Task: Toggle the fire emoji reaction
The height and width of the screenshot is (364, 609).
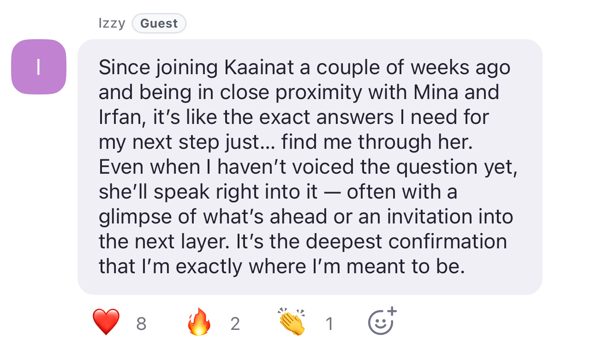Action: [x=199, y=322]
